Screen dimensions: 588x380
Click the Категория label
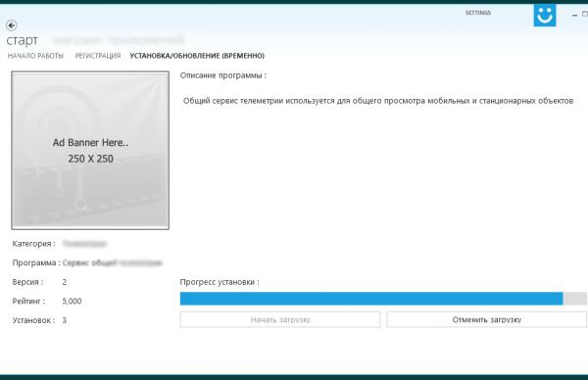(33, 244)
